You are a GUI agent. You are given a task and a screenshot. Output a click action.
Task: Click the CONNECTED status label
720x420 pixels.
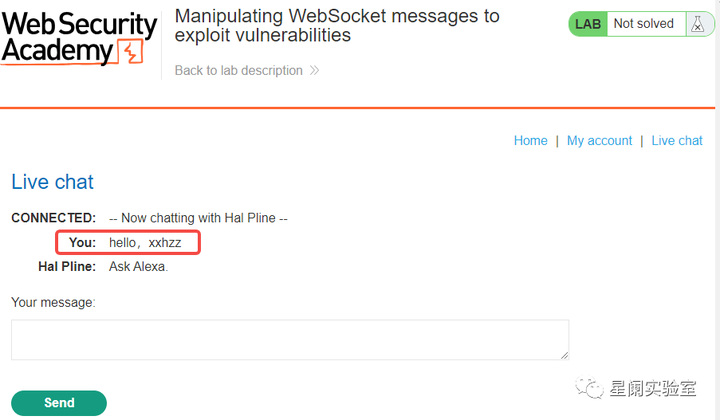[53, 217]
